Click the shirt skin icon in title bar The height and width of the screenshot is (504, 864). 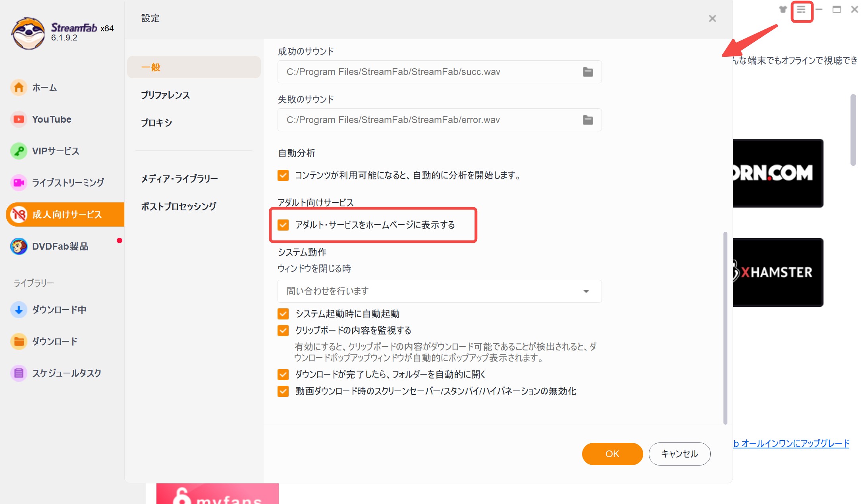(x=783, y=10)
